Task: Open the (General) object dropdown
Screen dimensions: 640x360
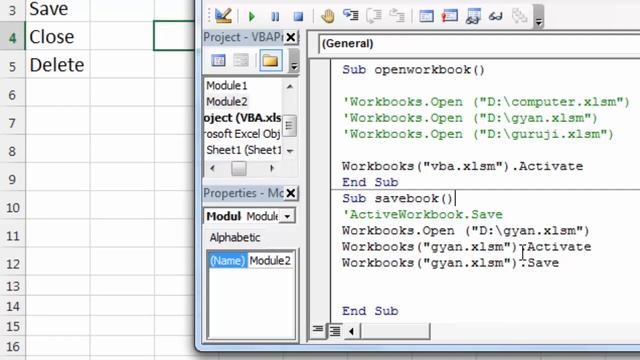Action: point(478,44)
